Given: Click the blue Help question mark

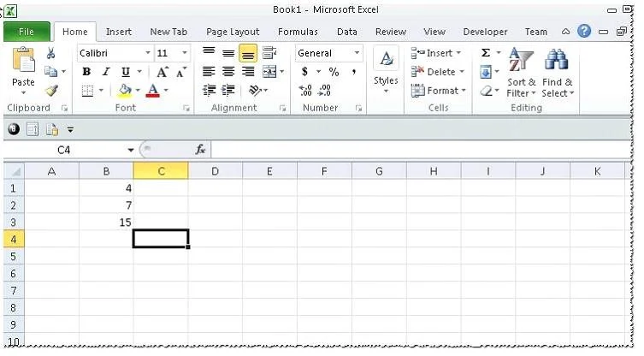Looking at the screenshot, I should tap(584, 31).
